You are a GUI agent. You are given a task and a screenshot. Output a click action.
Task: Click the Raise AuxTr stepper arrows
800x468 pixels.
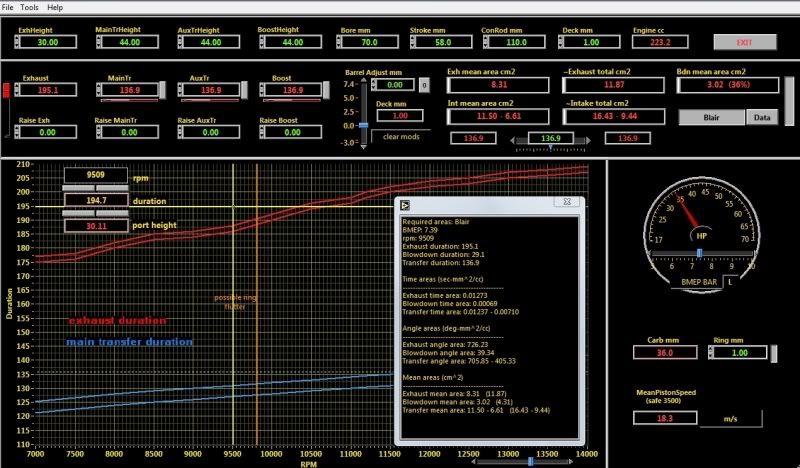pos(180,132)
